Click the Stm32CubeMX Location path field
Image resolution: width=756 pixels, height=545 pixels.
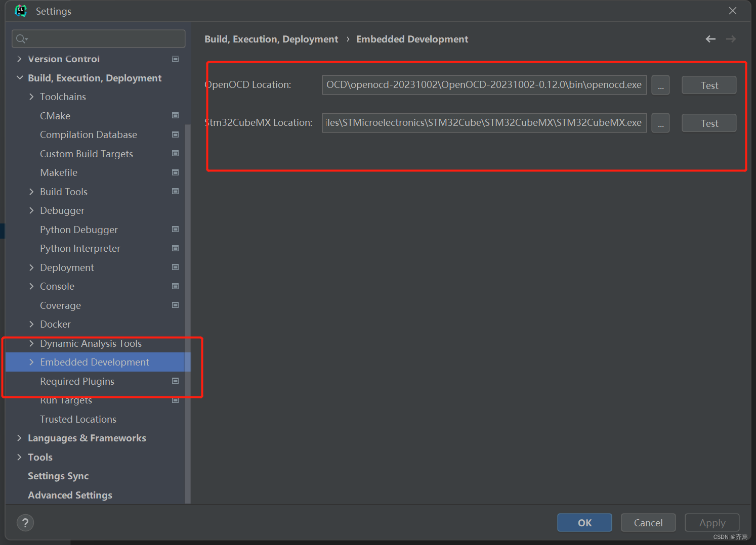pos(484,123)
